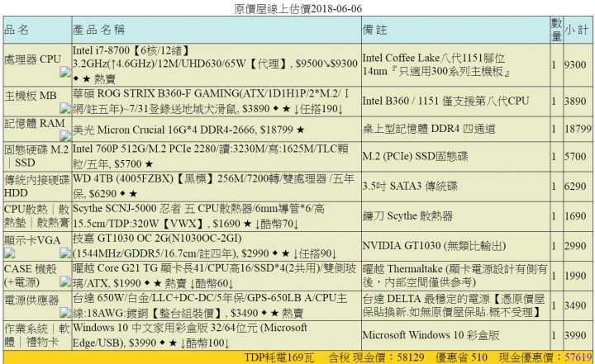The width and height of the screenshot is (595, 364).
Task: Select the 記憶體 RAM category label
Action: point(35,123)
